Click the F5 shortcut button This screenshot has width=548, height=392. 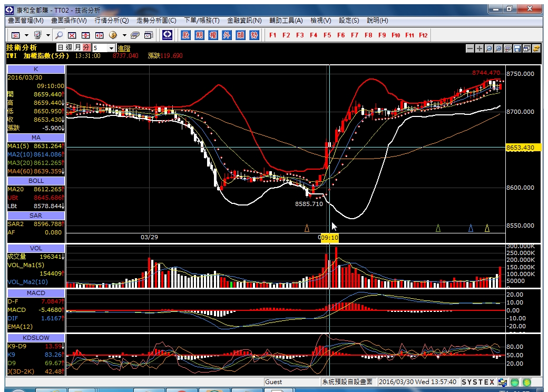click(x=327, y=35)
